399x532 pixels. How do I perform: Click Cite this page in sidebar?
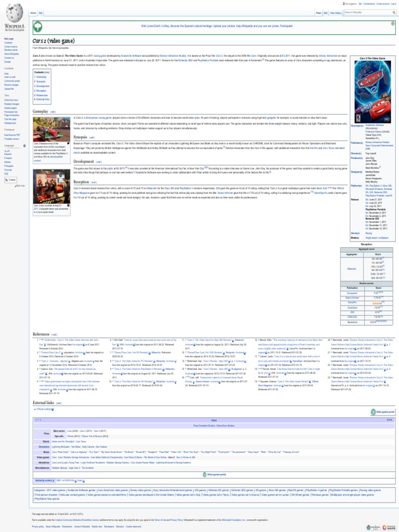tap(10, 119)
